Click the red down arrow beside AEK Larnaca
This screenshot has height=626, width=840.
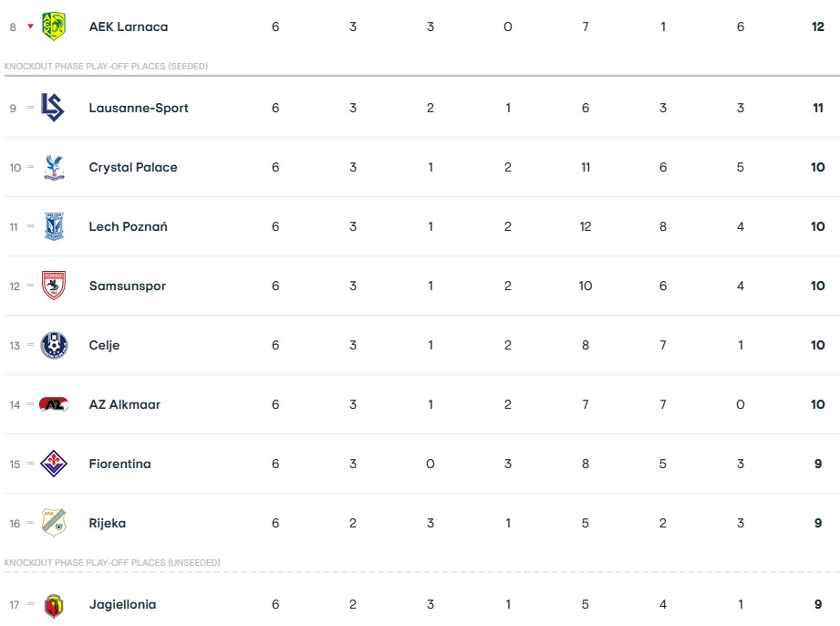click(30, 26)
